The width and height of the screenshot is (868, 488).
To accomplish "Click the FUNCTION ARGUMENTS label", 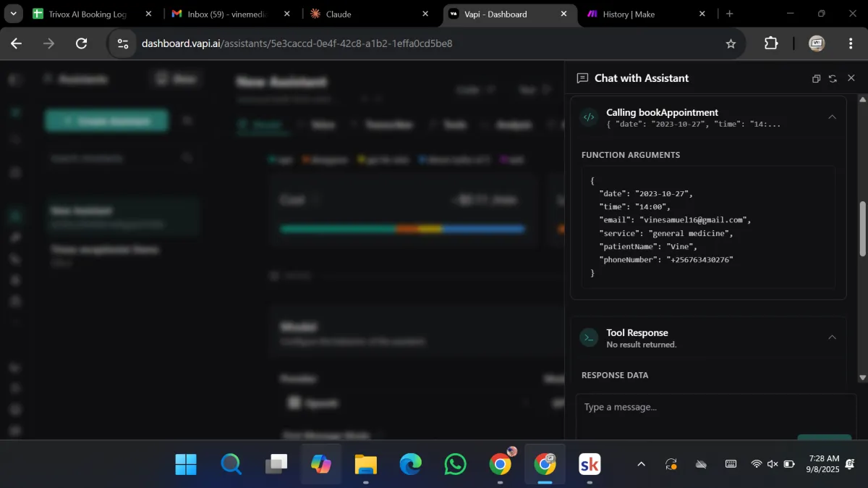I will click(x=631, y=155).
